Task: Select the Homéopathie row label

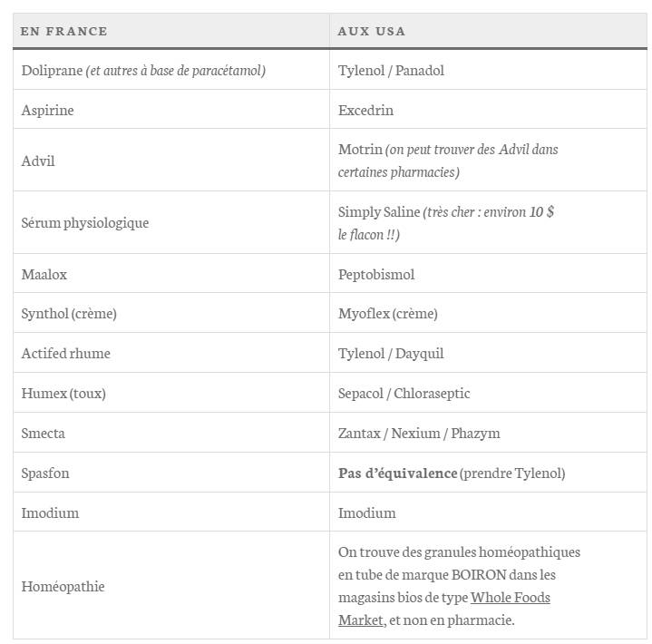Action: click(63, 587)
